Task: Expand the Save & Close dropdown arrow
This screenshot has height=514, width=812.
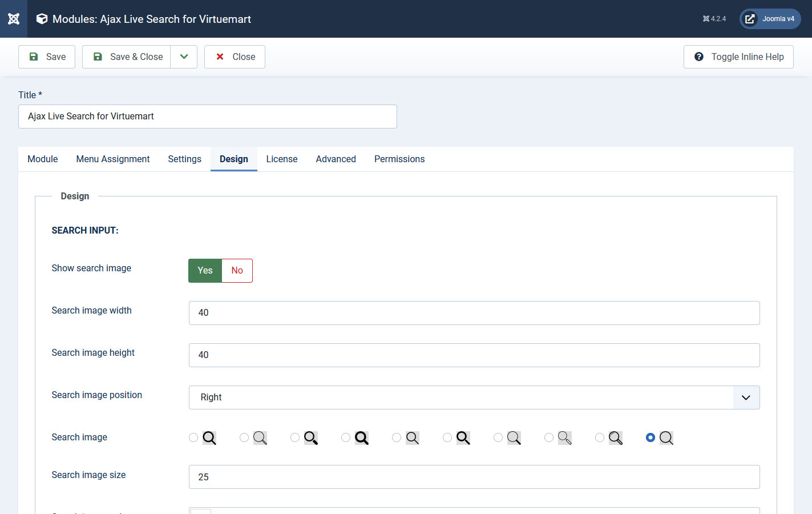Action: click(184, 57)
